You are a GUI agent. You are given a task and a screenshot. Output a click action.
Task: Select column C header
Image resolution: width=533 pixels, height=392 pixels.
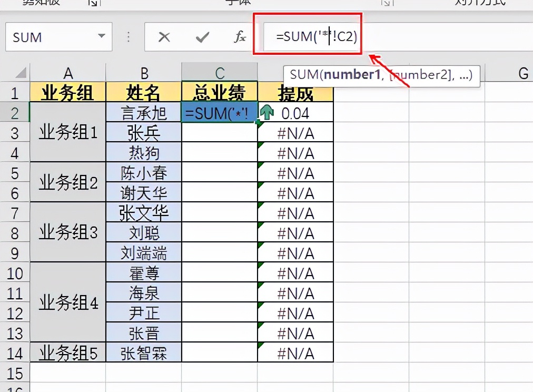(x=220, y=72)
